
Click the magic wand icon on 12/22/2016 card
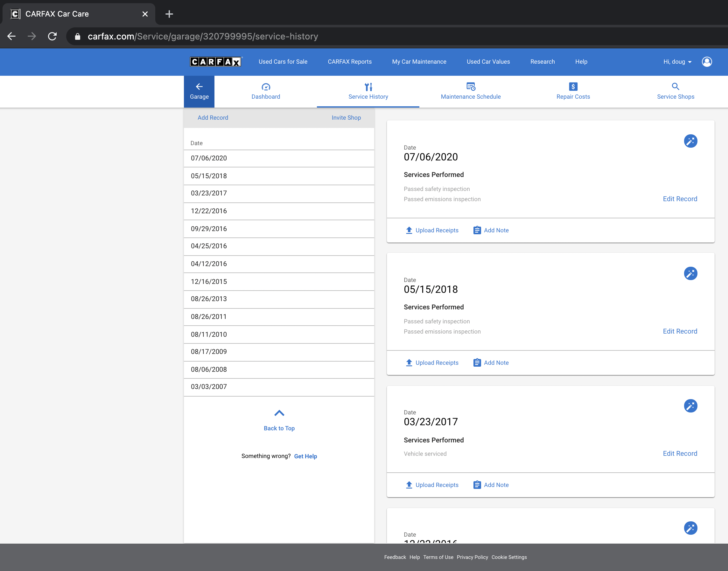coord(690,528)
